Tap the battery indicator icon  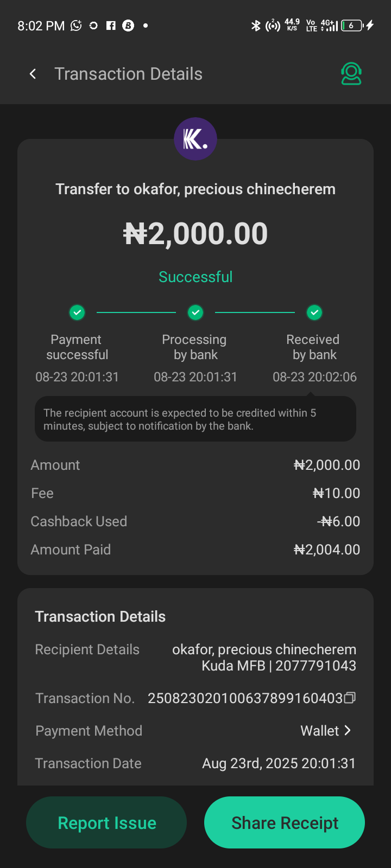[352, 25]
